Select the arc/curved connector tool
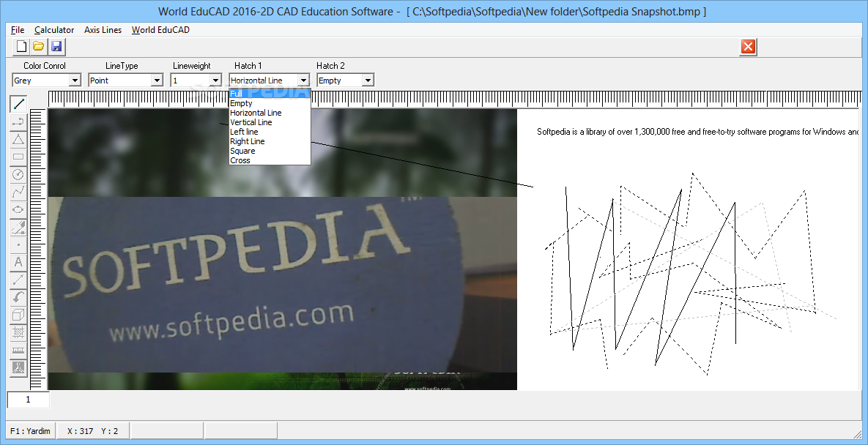 coord(18,121)
